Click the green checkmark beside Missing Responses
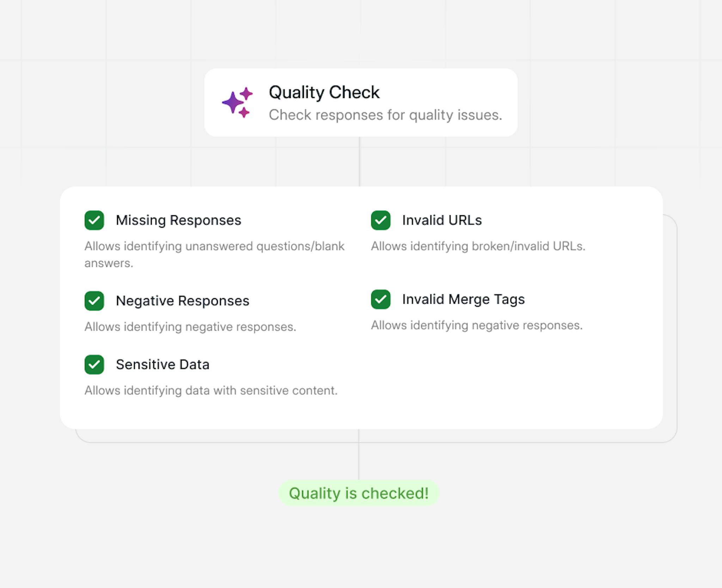Viewport: 722px width, 588px height. click(x=94, y=220)
